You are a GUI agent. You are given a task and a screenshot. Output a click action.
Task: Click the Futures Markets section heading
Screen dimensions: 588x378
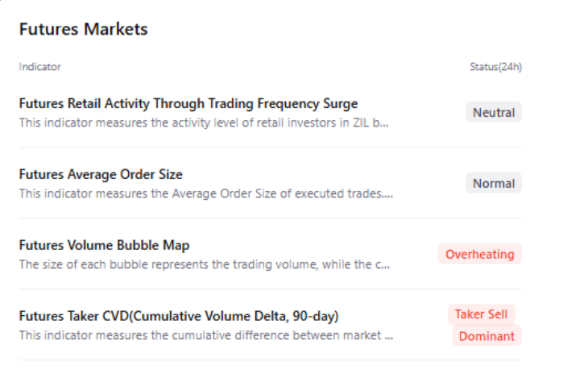pos(83,29)
